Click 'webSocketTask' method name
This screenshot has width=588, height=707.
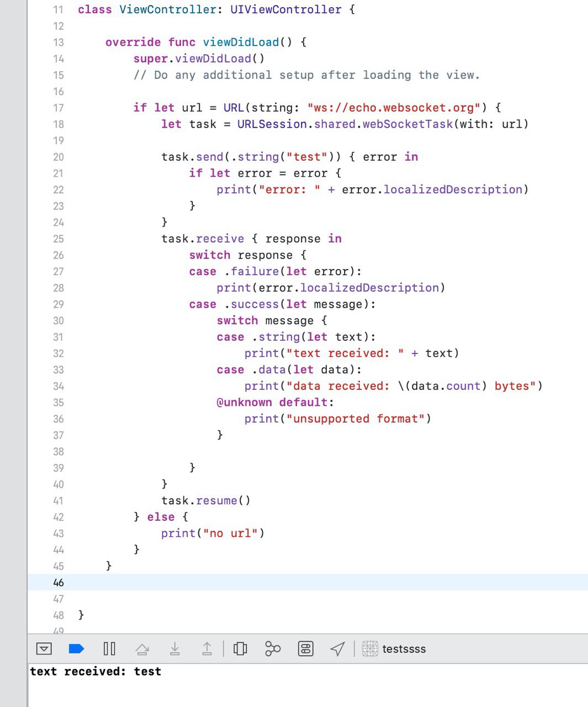[407, 124]
